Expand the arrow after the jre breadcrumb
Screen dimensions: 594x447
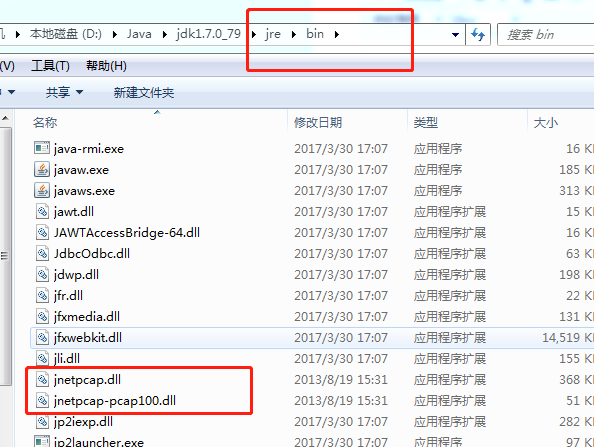[294, 34]
